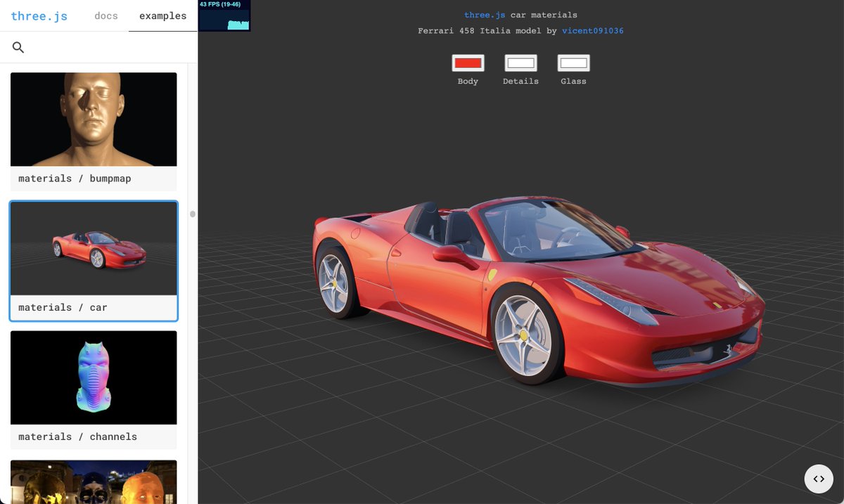Open the Details color picker
The height and width of the screenshot is (504, 844).
click(x=520, y=63)
